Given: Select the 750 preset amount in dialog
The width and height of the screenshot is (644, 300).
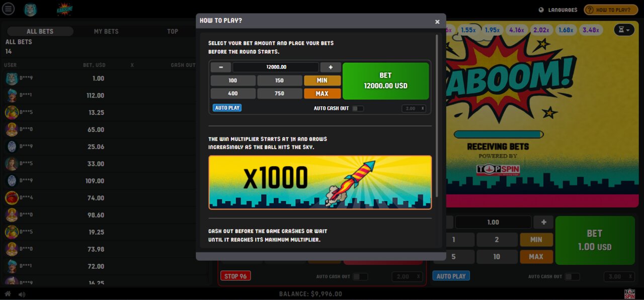Looking at the screenshot, I should point(280,94).
